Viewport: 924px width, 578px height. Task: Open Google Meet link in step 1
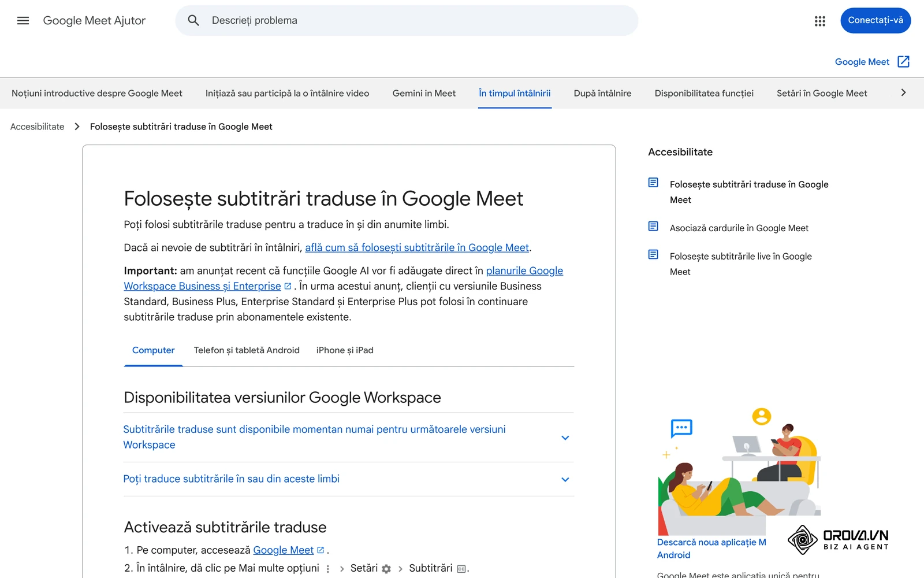(x=283, y=550)
